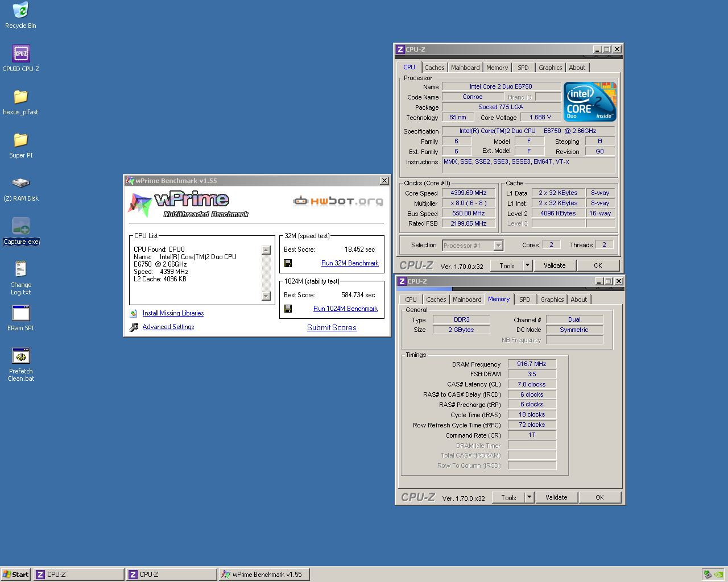Image resolution: width=728 pixels, height=582 pixels.
Task: Open the Start menu
Action: [16, 575]
